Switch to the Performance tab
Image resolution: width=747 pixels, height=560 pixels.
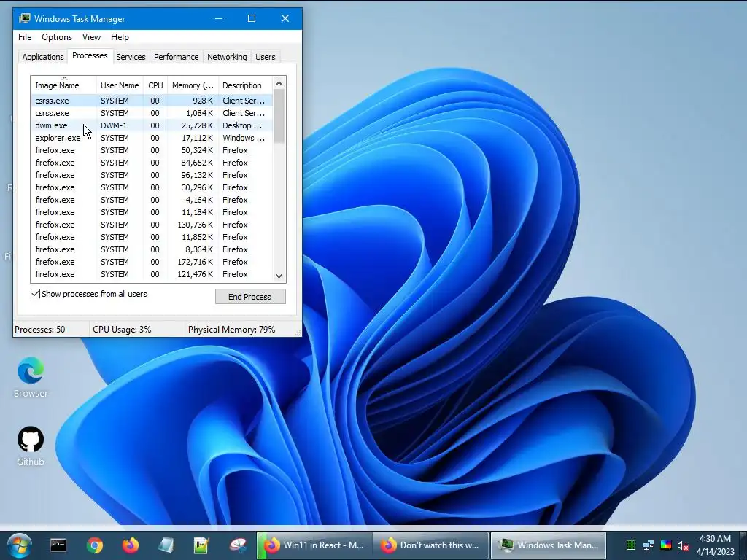tap(177, 57)
